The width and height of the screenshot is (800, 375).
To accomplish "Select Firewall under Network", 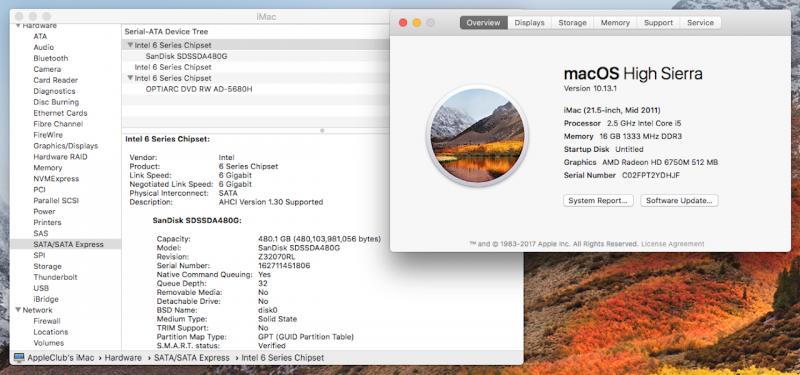I will point(47,321).
